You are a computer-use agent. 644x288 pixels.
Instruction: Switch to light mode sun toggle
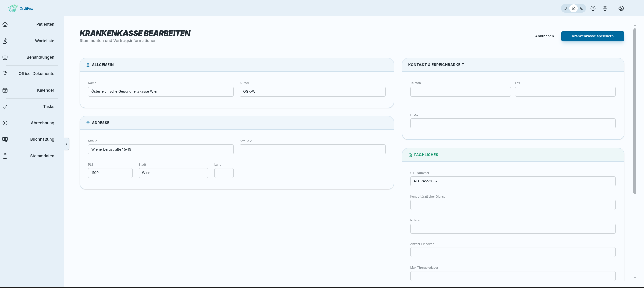(x=574, y=8)
